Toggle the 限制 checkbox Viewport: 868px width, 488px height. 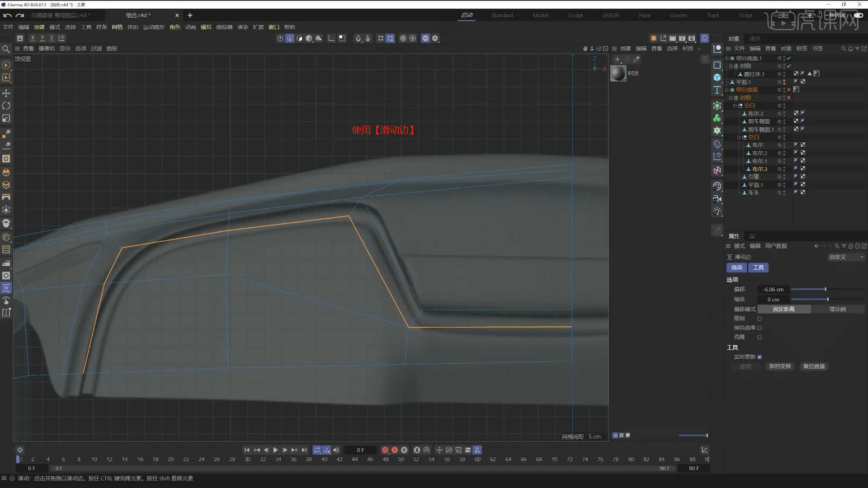[759, 319]
